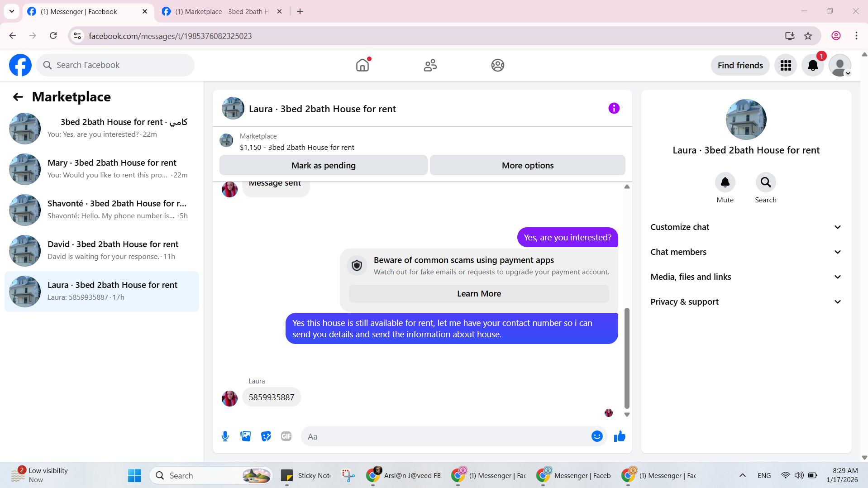Choose a GIF icon
Viewport: 868px width, 488px height.
(x=286, y=436)
